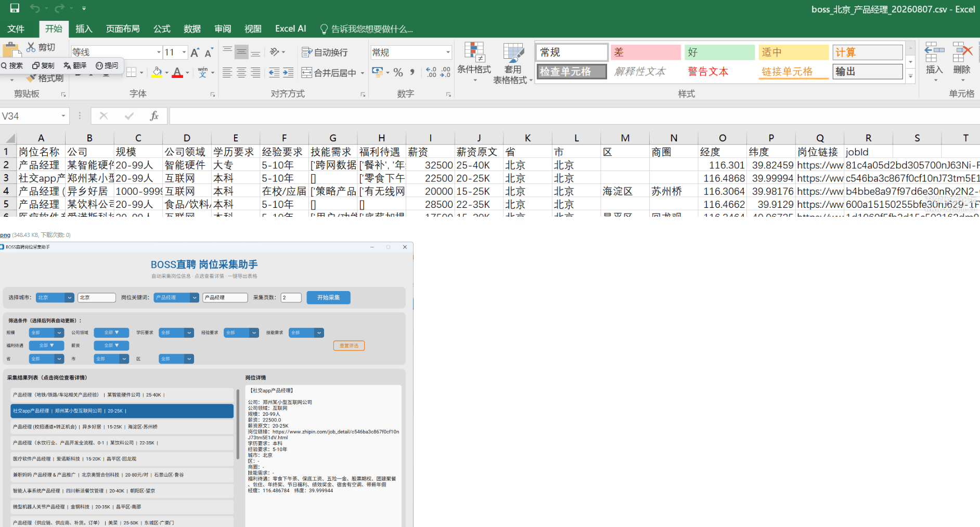980x527 pixels.
Task: Click the increase font size icon
Action: click(x=195, y=52)
